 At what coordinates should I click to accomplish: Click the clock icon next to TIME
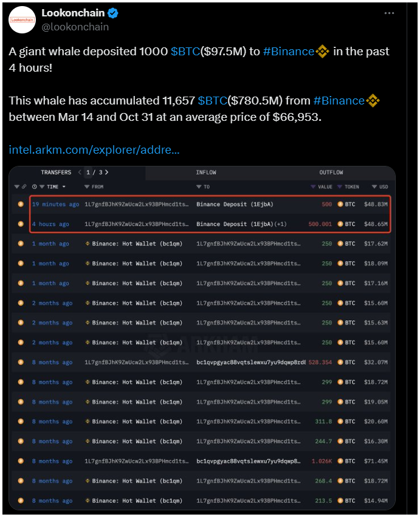tap(34, 187)
